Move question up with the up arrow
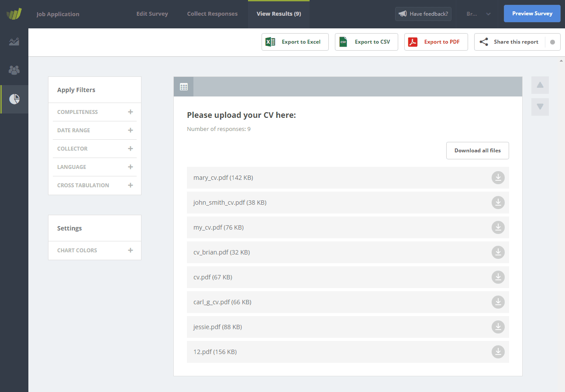Screen dimensions: 565x392 coord(540,85)
